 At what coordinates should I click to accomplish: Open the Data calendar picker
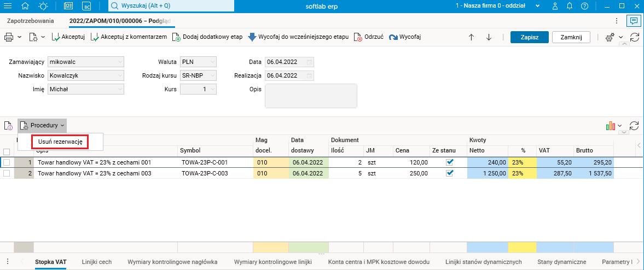pyautogui.click(x=310, y=62)
